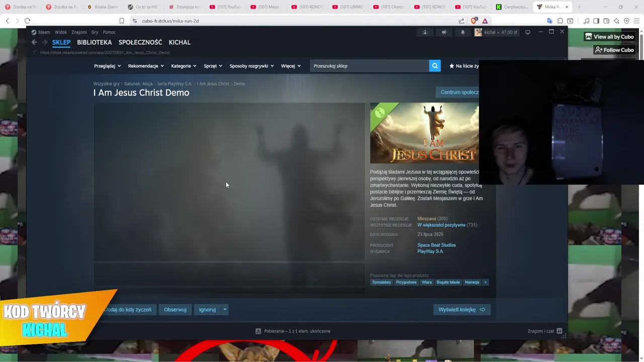Screen dimensions: 644x362
Task: Open KICHAL profile section
Action: click(x=180, y=42)
